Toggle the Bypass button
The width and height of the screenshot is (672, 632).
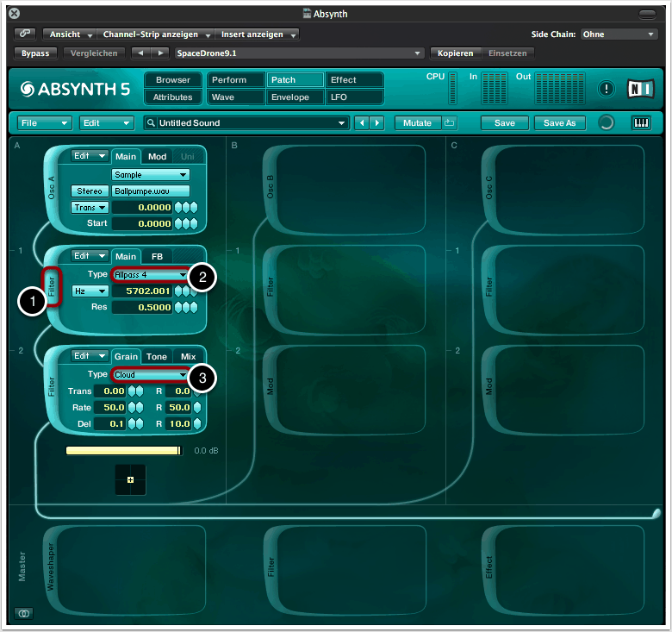pos(36,53)
